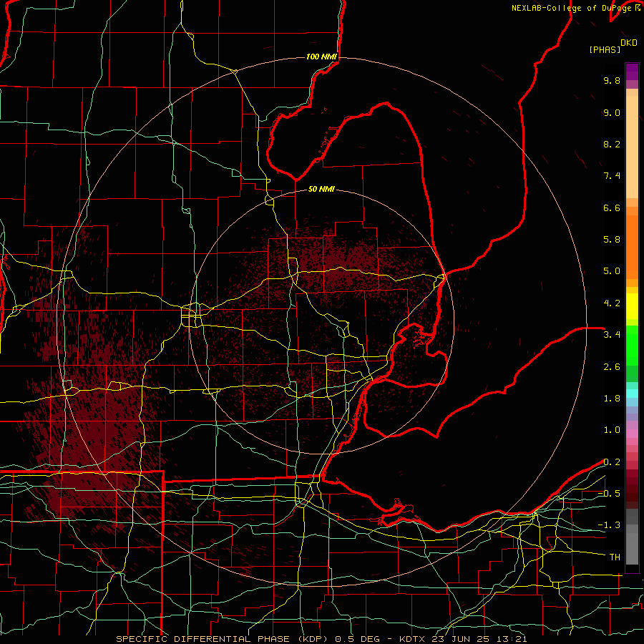Viewport: 644px width, 644px height.
Task: Select the 8.2 value on color scale
Action: [612, 144]
